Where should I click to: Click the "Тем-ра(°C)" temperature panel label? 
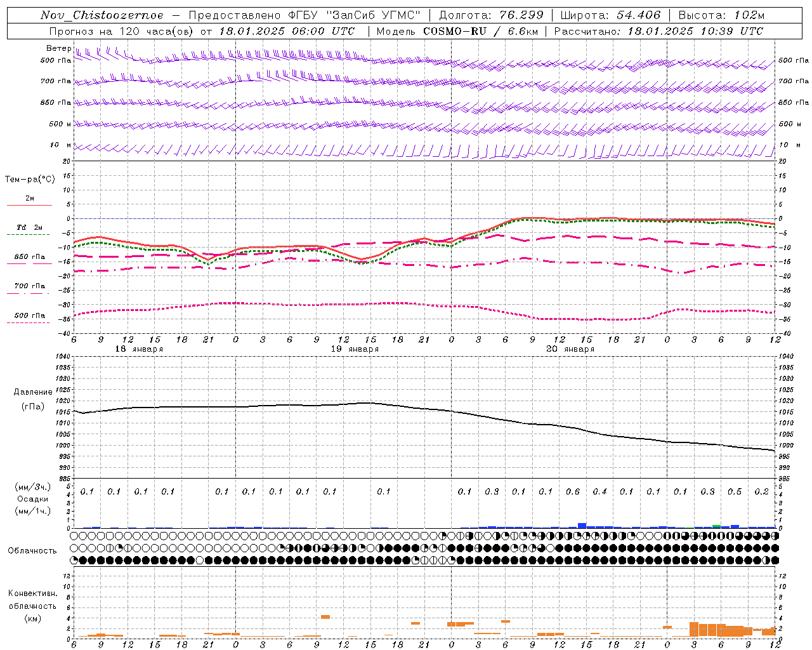pos(30,180)
